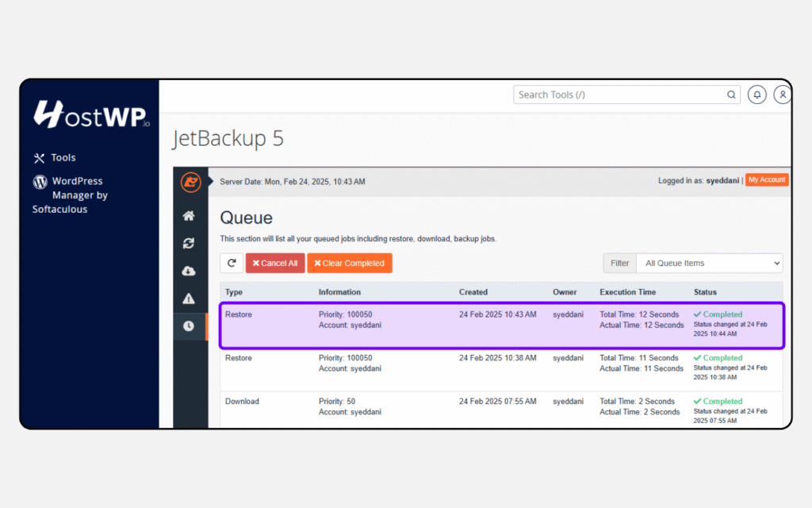812x508 pixels.
Task: Open the user account profile icon
Action: (783, 94)
